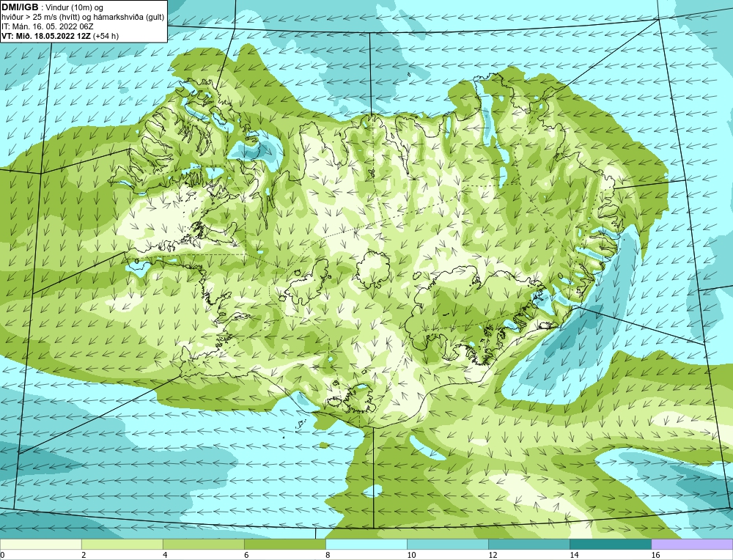Click the legend scale label '8'
This screenshot has width=733, height=560.
tap(328, 555)
